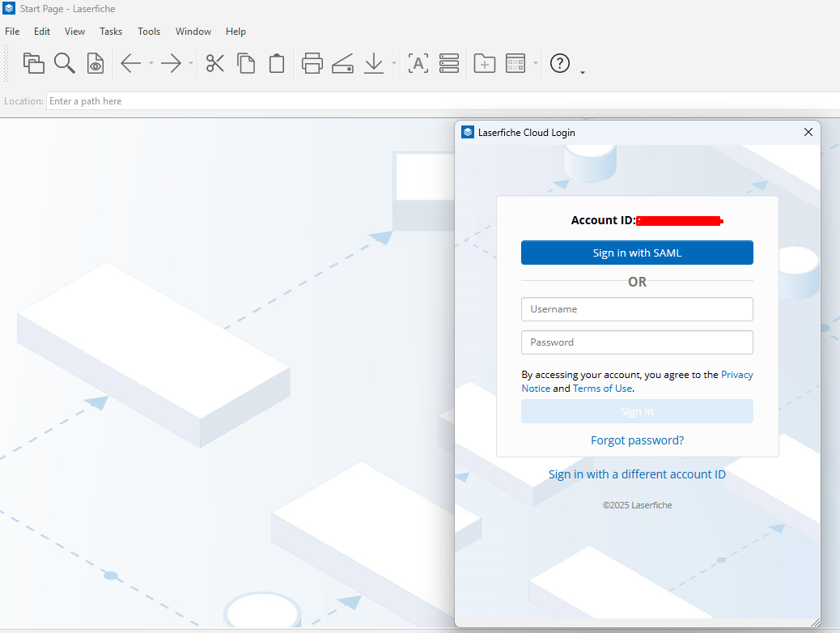This screenshot has width=840, height=633.
Task: Click the Cut scissors icon
Action: [x=214, y=63]
